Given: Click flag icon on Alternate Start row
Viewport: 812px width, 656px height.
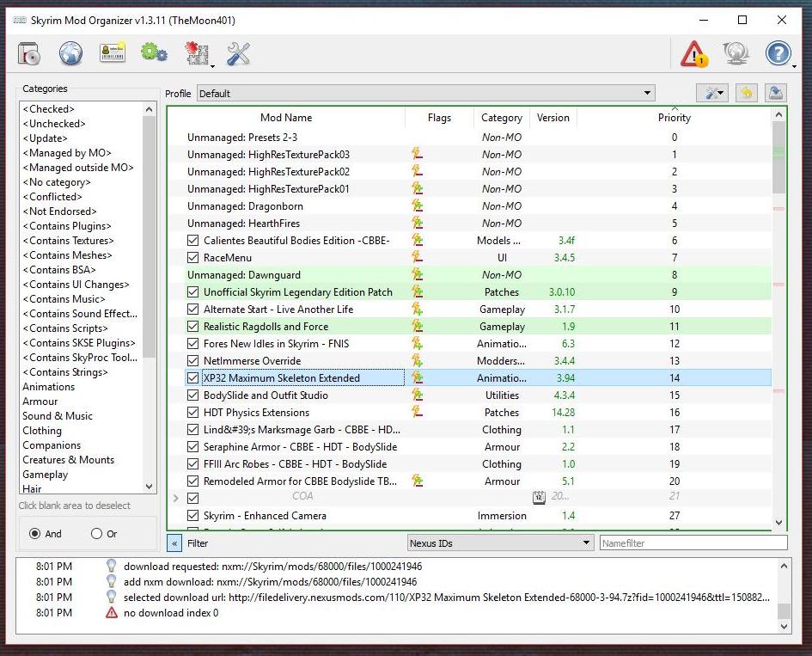Looking at the screenshot, I should [417, 309].
